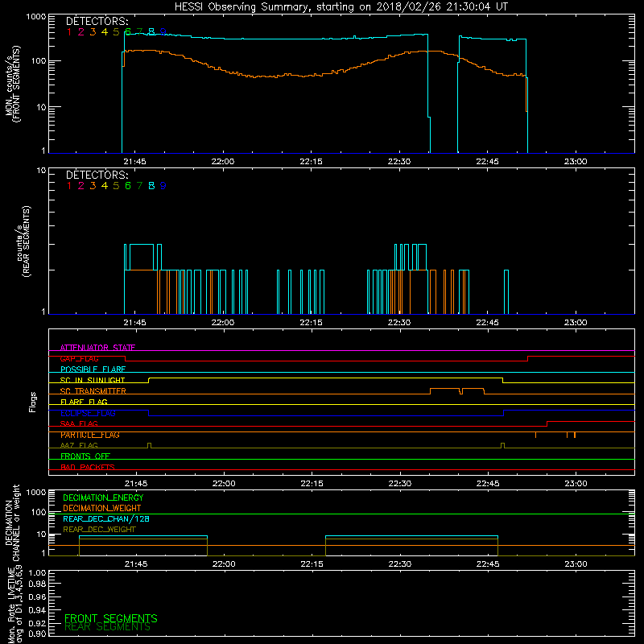Click the SAA_FLAG label
The image size is (644, 644).
(79, 423)
